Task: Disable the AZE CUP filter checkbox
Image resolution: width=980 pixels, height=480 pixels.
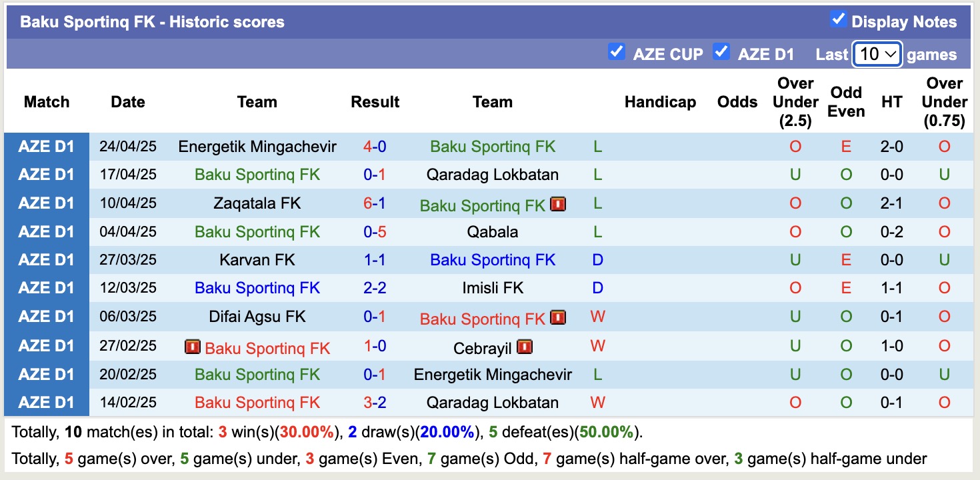Action: 617,52
